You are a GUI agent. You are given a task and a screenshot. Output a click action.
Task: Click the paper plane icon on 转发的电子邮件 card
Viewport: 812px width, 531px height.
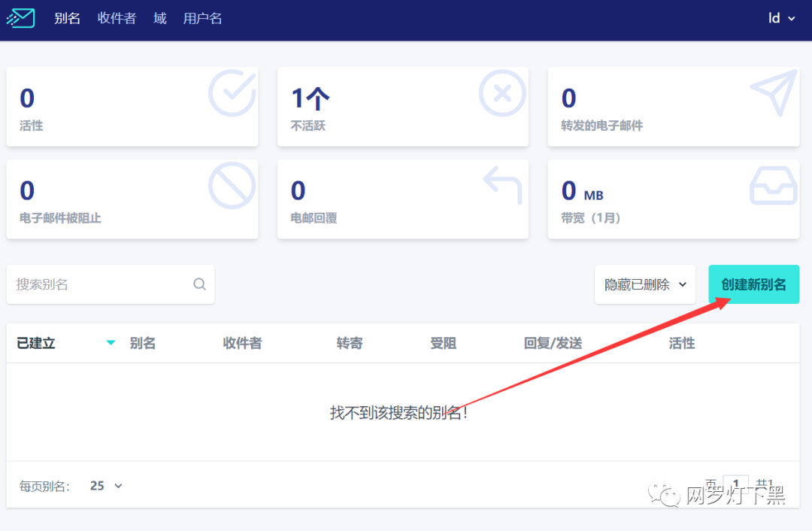pyautogui.click(x=774, y=93)
